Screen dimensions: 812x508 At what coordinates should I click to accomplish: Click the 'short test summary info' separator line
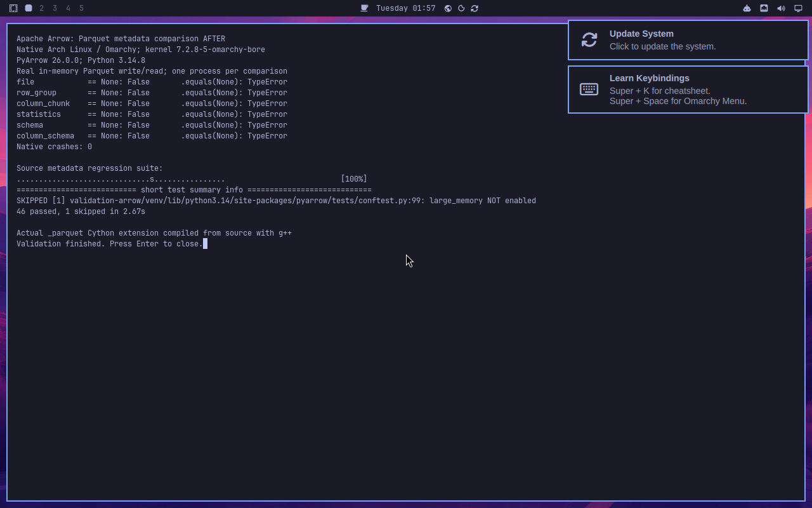pos(194,190)
